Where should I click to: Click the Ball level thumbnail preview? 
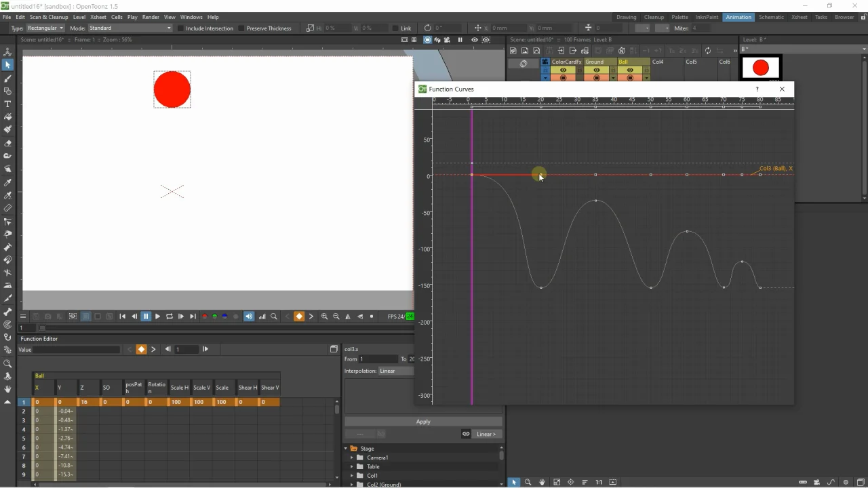pos(761,68)
